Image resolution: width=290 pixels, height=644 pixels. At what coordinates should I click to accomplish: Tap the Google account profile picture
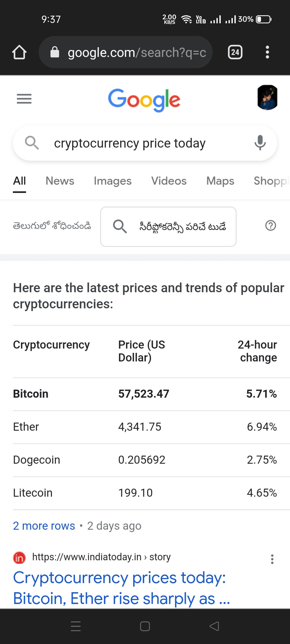pos(267,97)
